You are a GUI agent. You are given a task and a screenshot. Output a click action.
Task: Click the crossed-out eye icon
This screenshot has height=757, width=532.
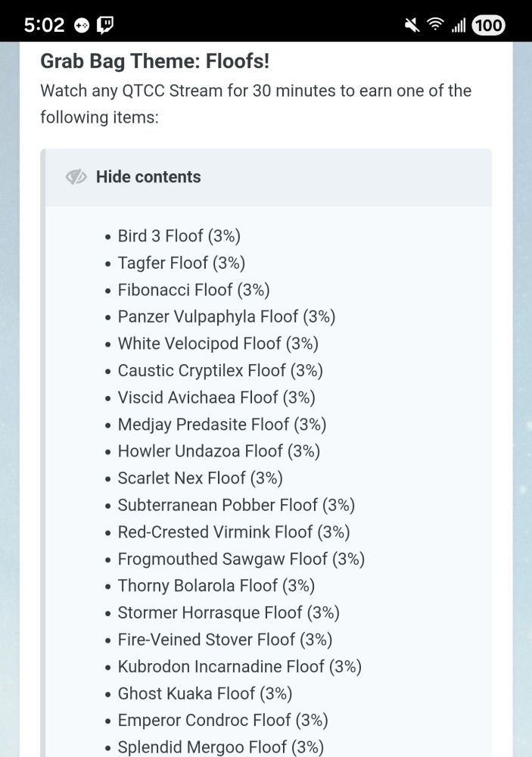coord(76,177)
